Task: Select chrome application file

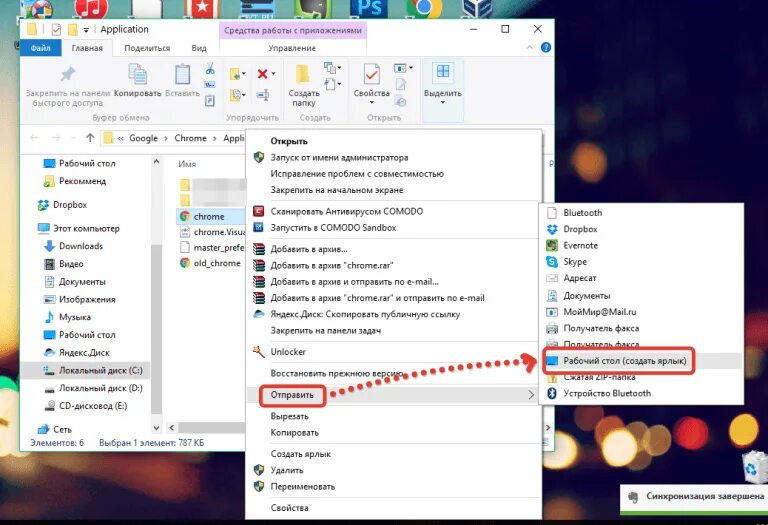Action: pyautogui.click(x=211, y=216)
